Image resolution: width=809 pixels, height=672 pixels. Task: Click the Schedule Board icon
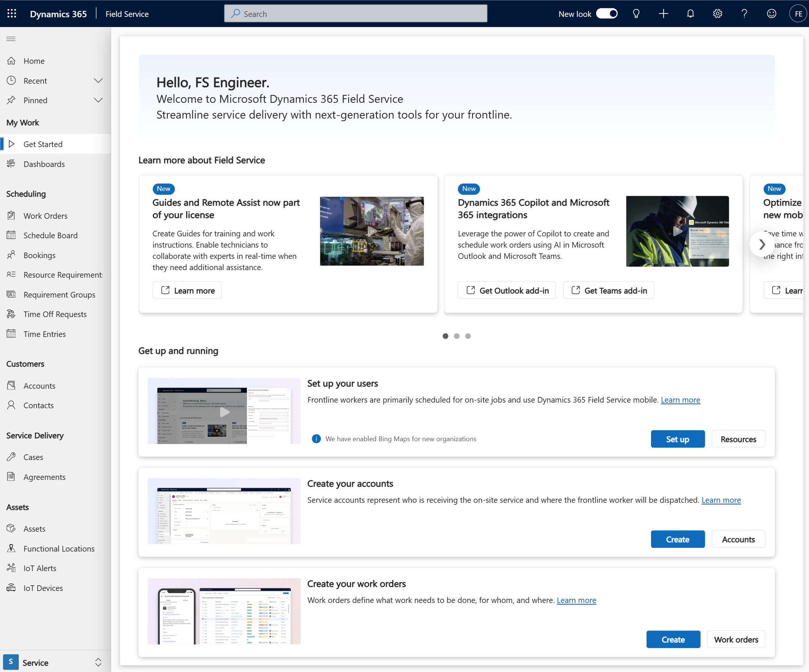(x=12, y=235)
